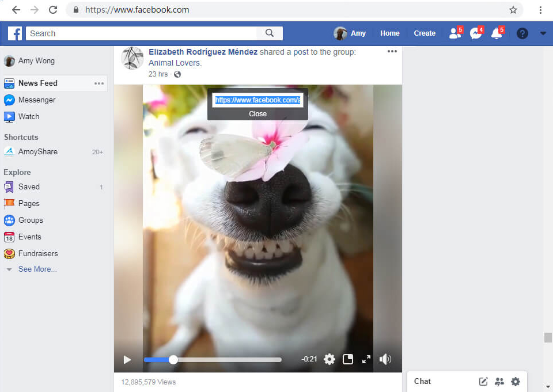Open the Quick Help question icon
The height and width of the screenshot is (392, 553).
pyautogui.click(x=522, y=33)
